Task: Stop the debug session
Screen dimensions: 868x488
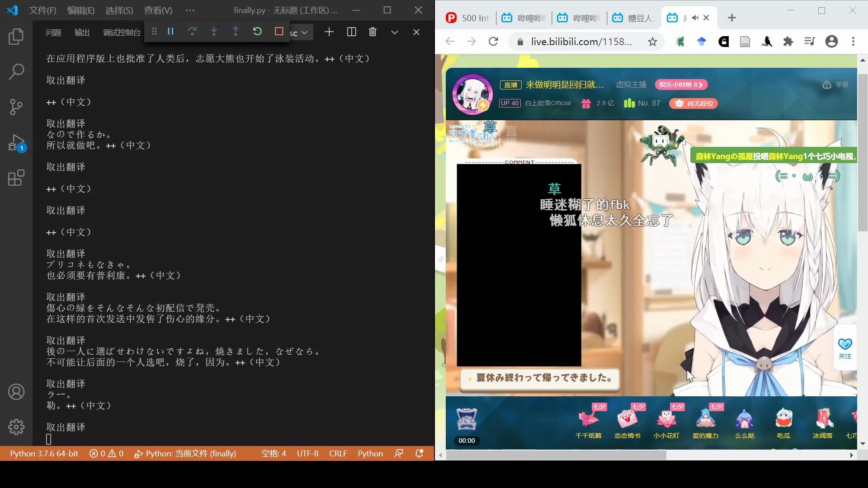Action: tap(279, 31)
